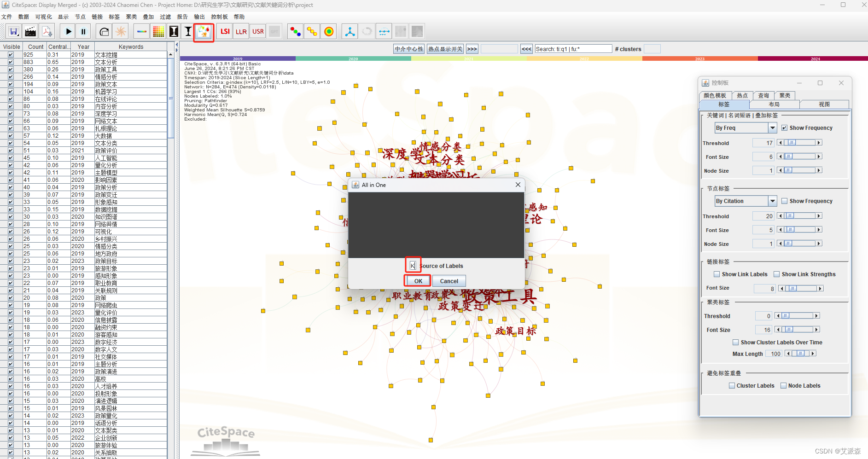The width and height of the screenshot is (868, 459).
Task: Increase link label Font Size 8 right arrow
Action: tap(820, 289)
